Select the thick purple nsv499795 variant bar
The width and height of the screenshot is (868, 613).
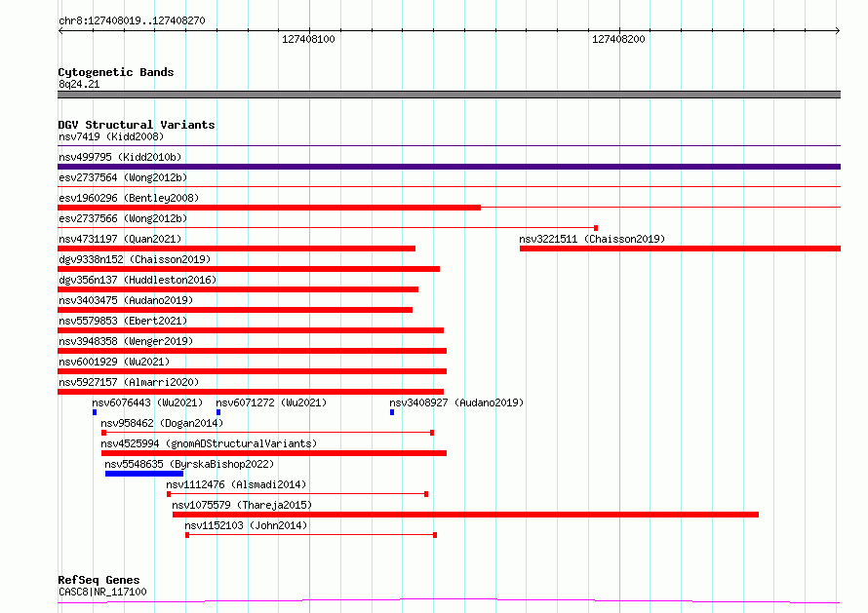449,167
